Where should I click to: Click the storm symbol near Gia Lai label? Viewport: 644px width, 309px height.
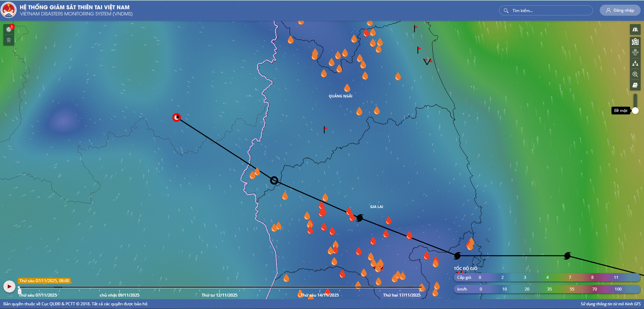click(x=360, y=218)
